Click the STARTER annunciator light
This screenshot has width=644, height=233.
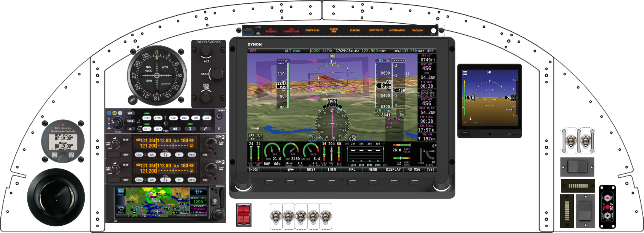click(355, 31)
